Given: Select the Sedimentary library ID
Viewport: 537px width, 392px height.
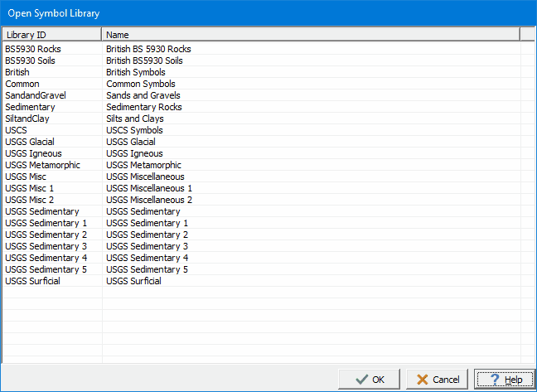Looking at the screenshot, I should point(30,107).
